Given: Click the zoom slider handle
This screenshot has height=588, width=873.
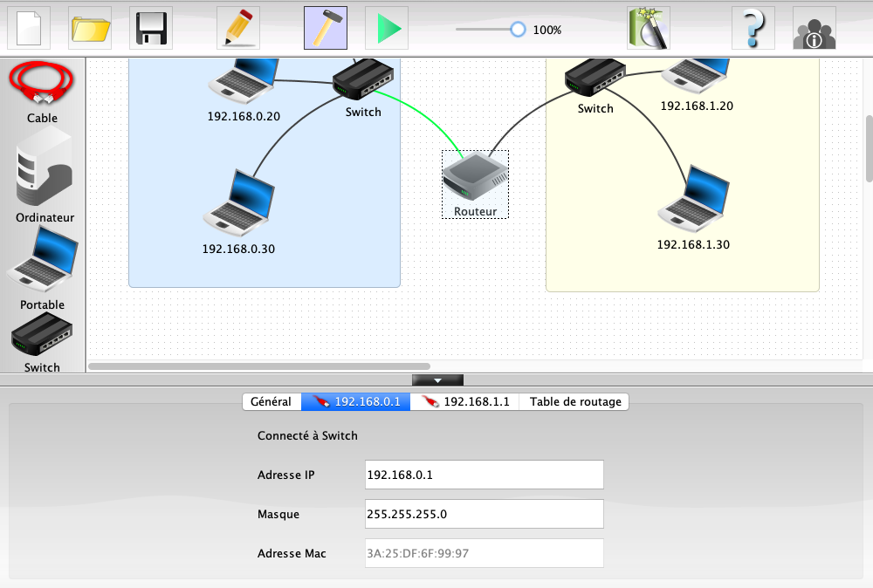Looking at the screenshot, I should point(518,30).
